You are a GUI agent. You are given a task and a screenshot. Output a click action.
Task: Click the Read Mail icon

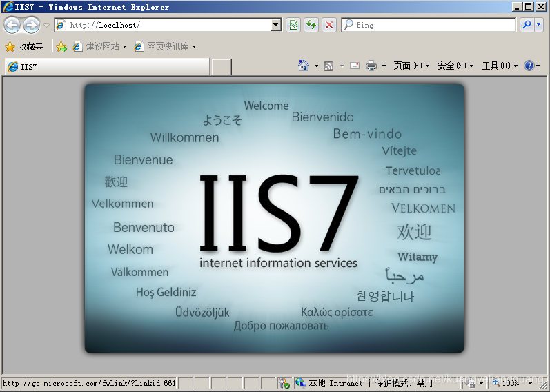[355, 66]
